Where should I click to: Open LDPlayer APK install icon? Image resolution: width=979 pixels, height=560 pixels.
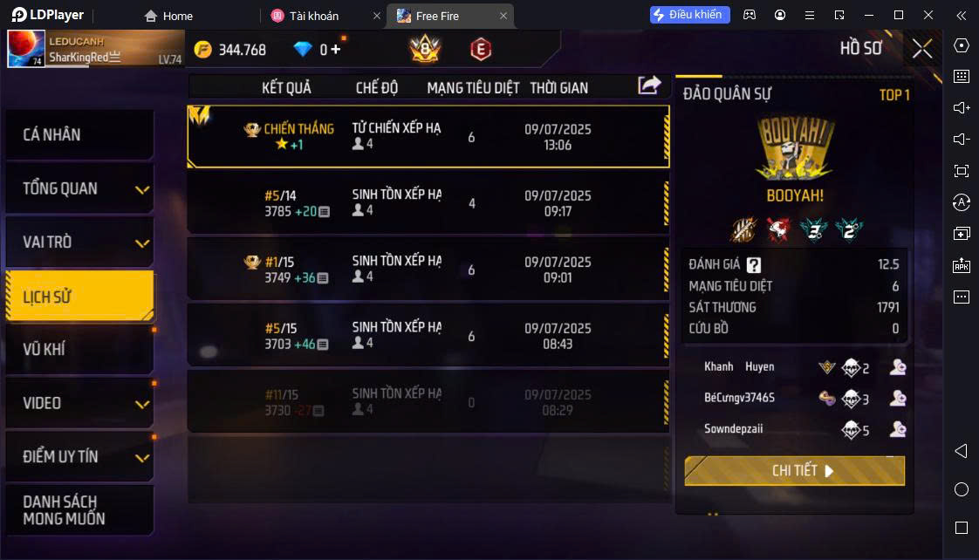pyautogui.click(x=962, y=265)
